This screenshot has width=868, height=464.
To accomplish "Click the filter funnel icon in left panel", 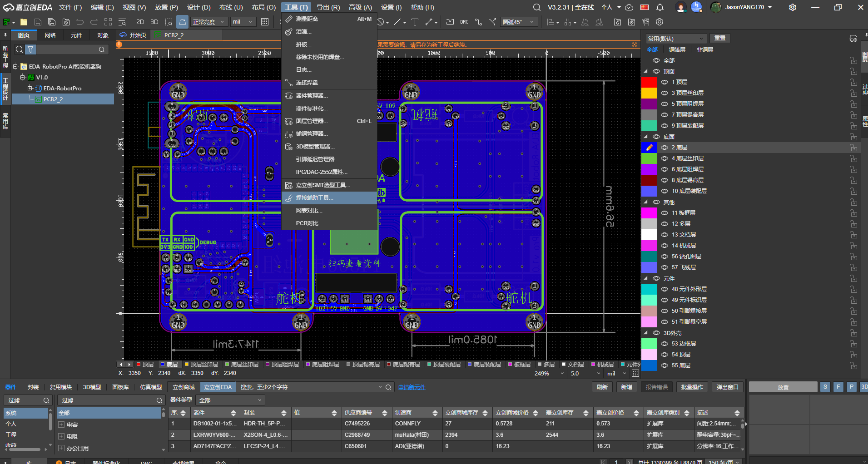I will tap(30, 49).
